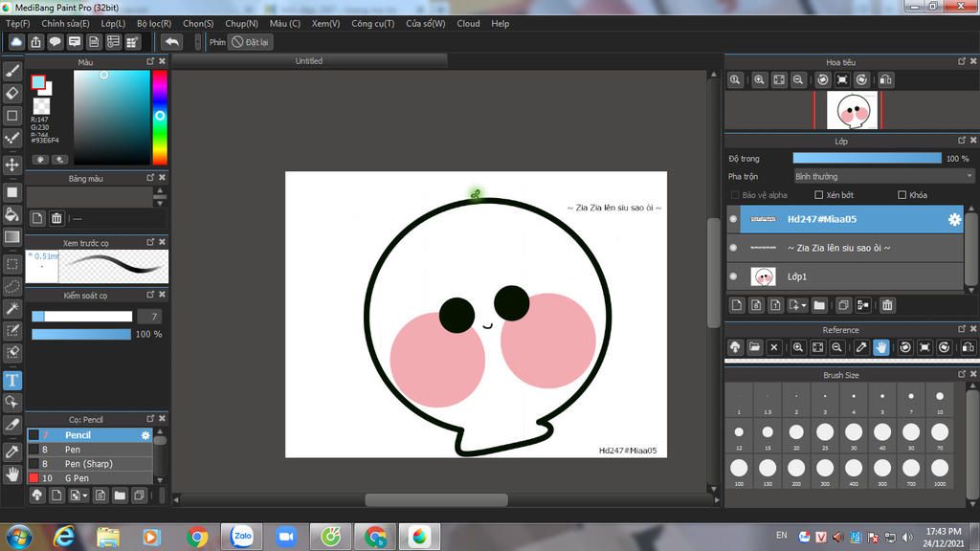Open the Pha trộn blend mode dropdown
Viewport: 980px width, 551px height.
point(883,176)
